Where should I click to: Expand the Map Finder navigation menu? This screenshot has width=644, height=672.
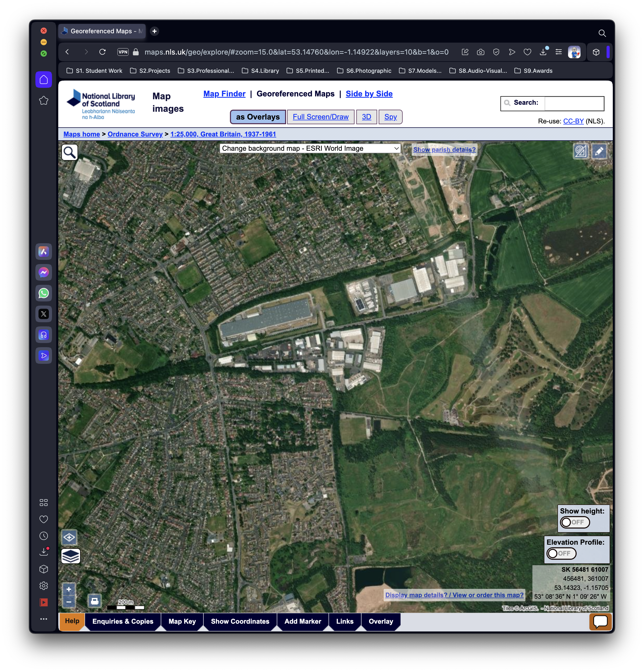coord(223,94)
